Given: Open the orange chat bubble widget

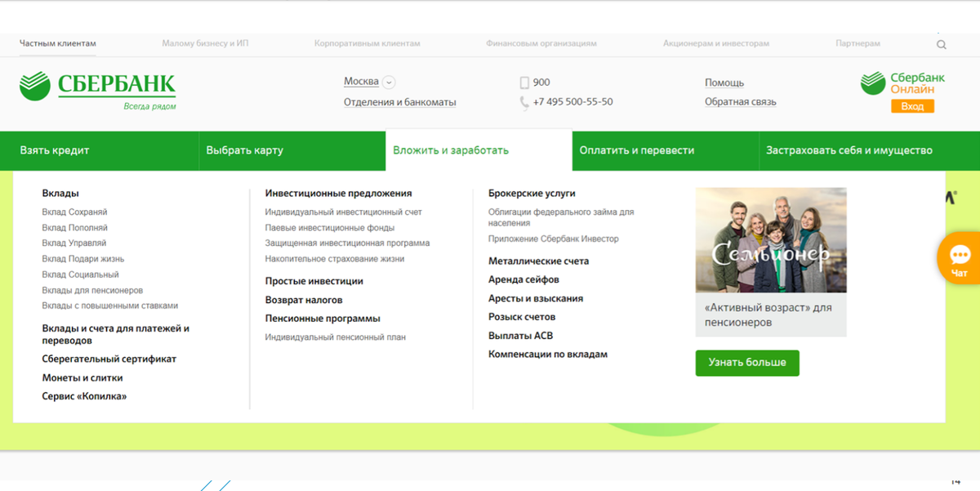Looking at the screenshot, I should point(959,258).
